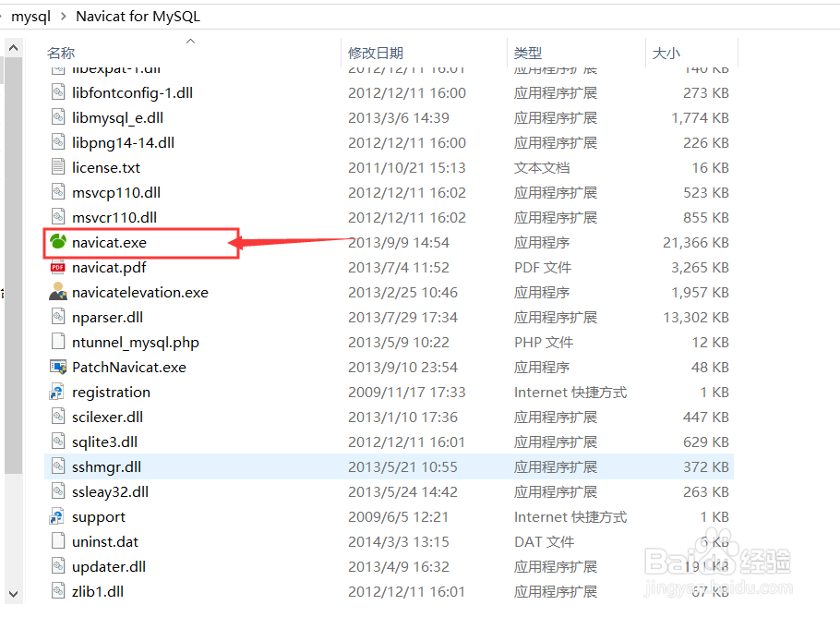Image resolution: width=840 pixels, height=617 pixels.
Task: Click the sshmgr.dll file icon
Action: click(58, 466)
